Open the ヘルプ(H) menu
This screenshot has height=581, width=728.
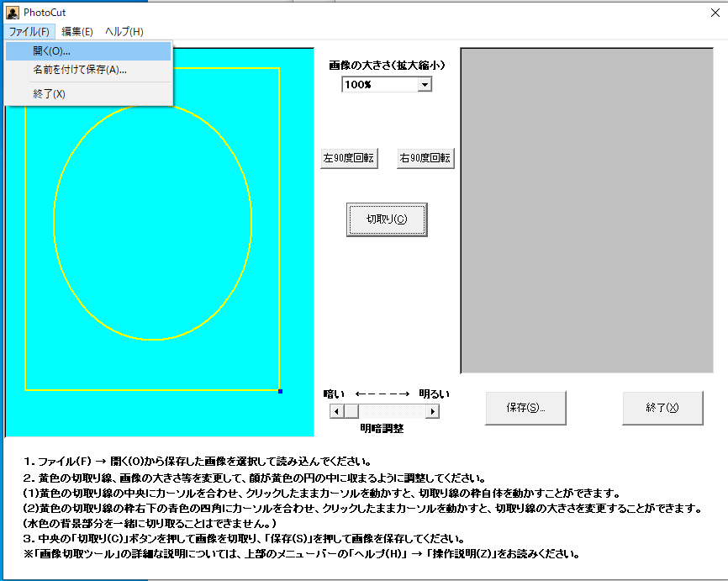pos(124,32)
